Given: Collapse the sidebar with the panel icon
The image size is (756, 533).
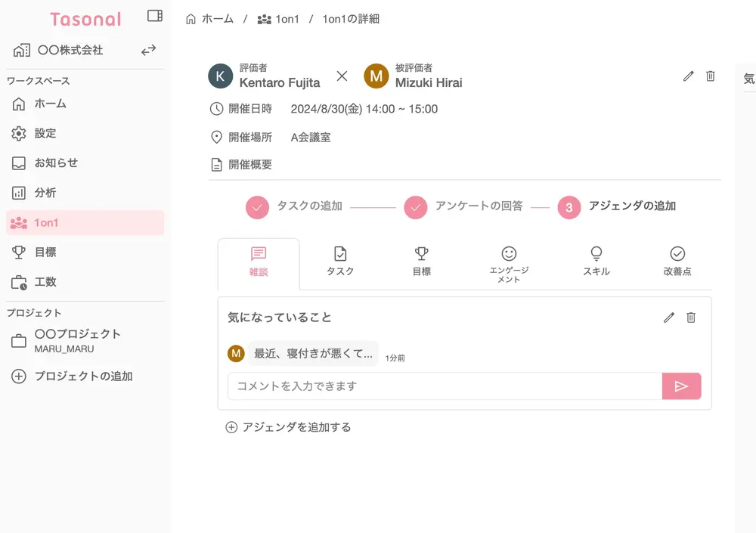Looking at the screenshot, I should pyautogui.click(x=154, y=16).
